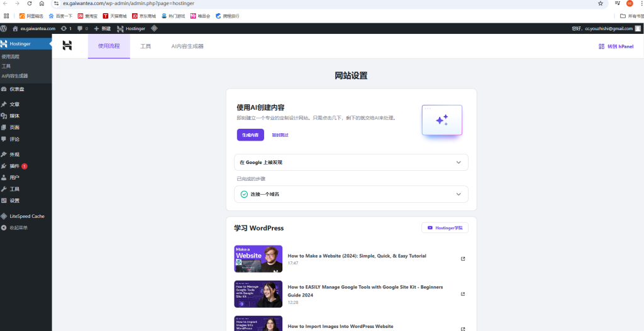
Task: Switch to the AI内容生成器 tab
Action: point(187,46)
